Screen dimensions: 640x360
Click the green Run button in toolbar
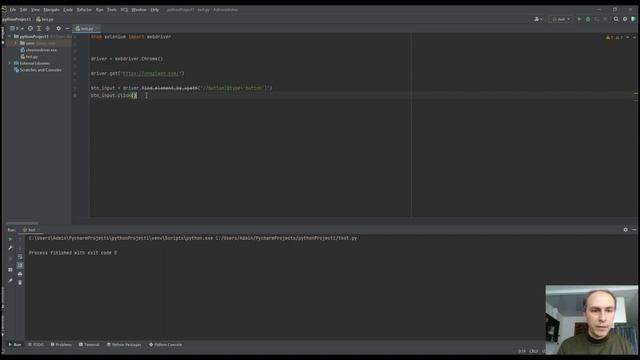point(579,19)
